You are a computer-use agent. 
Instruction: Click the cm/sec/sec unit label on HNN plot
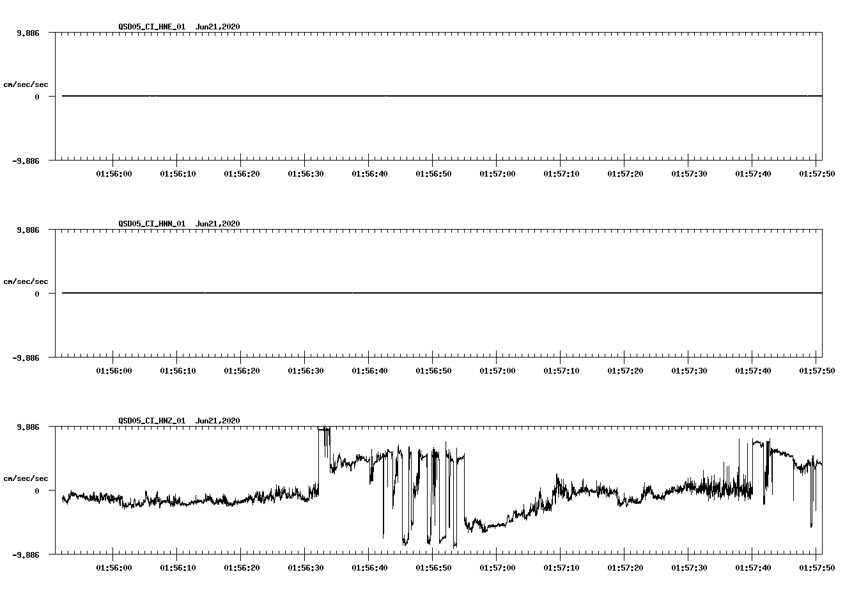tap(26, 281)
